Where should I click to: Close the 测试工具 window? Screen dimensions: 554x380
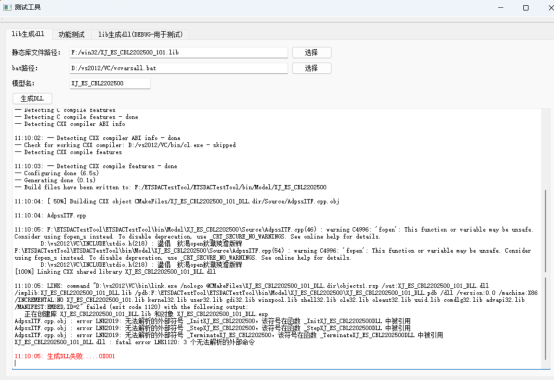[x=550, y=7]
